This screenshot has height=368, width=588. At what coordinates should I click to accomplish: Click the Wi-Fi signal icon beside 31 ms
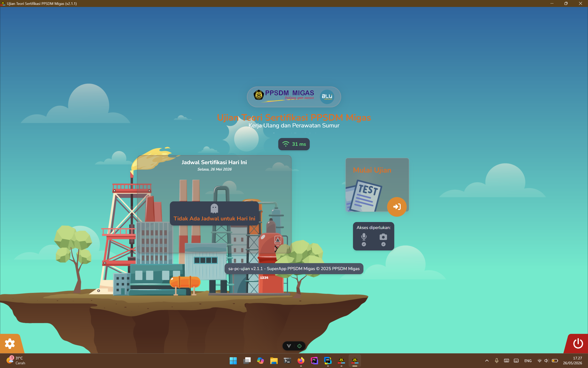tap(285, 144)
